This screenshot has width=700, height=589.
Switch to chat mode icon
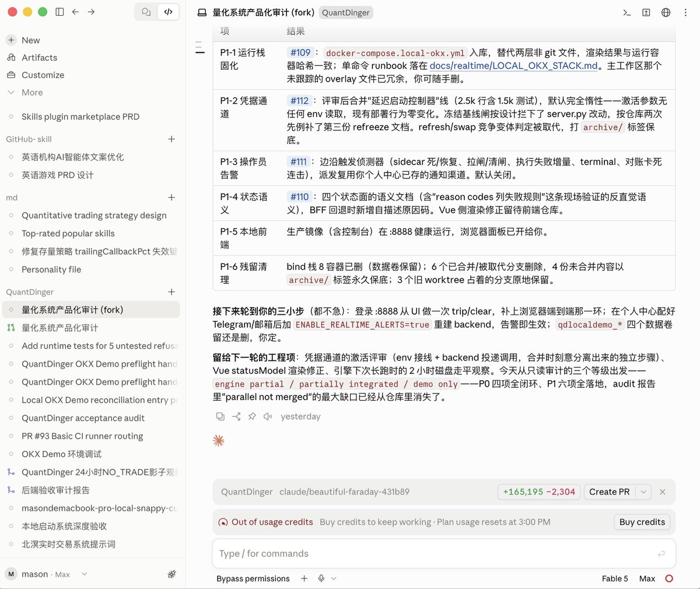pyautogui.click(x=146, y=12)
